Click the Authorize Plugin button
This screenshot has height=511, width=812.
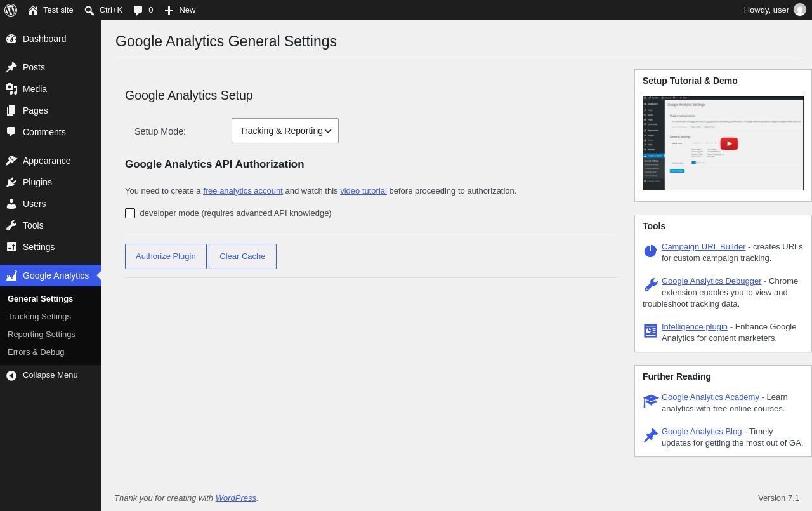coord(166,256)
